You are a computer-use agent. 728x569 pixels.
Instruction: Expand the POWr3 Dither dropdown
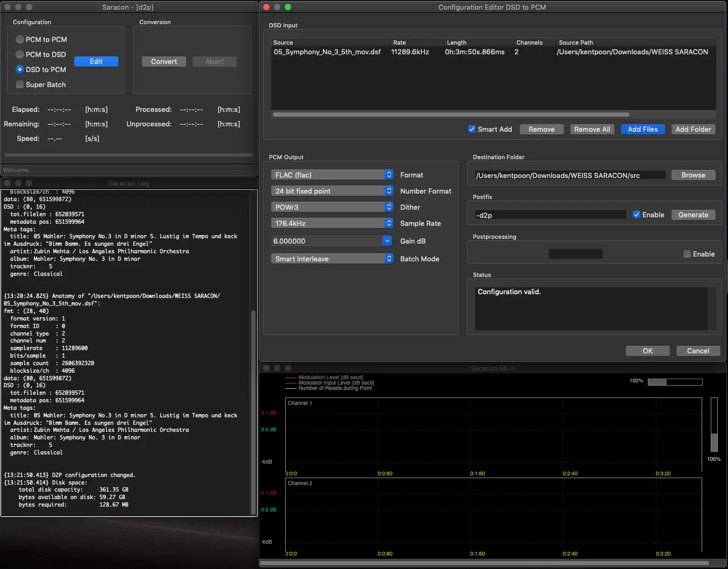[332, 207]
